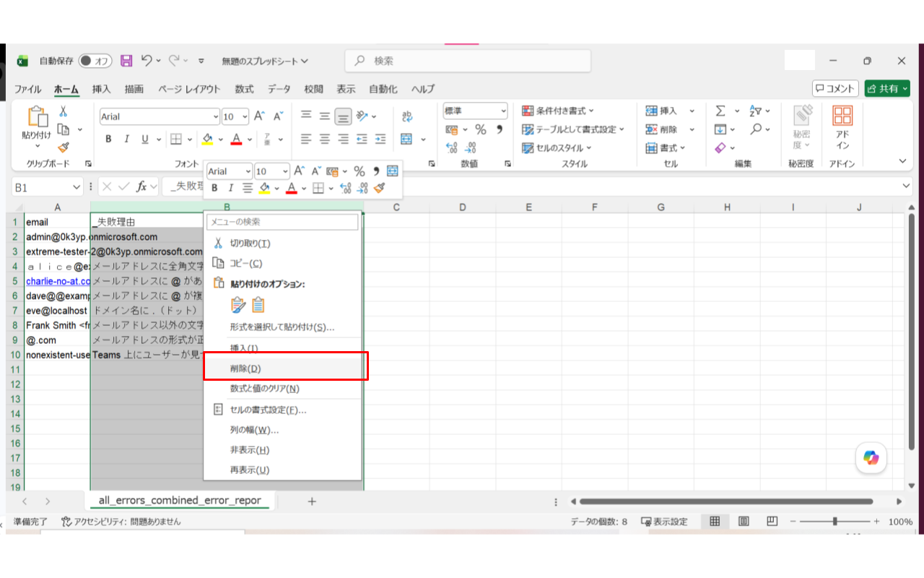Choose 非表示(H) in the context menu

[282, 450]
